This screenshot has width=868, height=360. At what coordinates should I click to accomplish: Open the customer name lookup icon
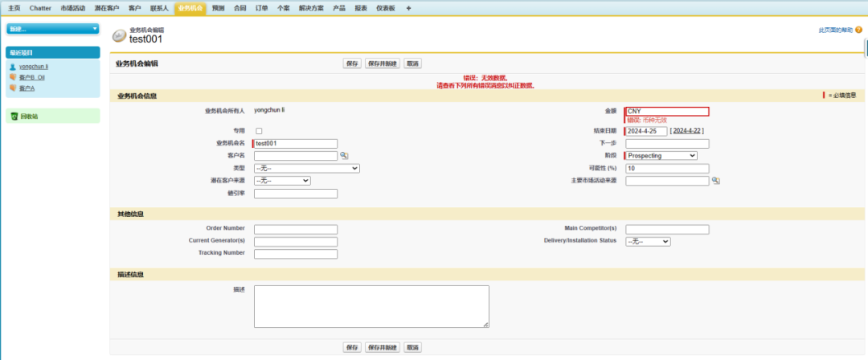344,156
